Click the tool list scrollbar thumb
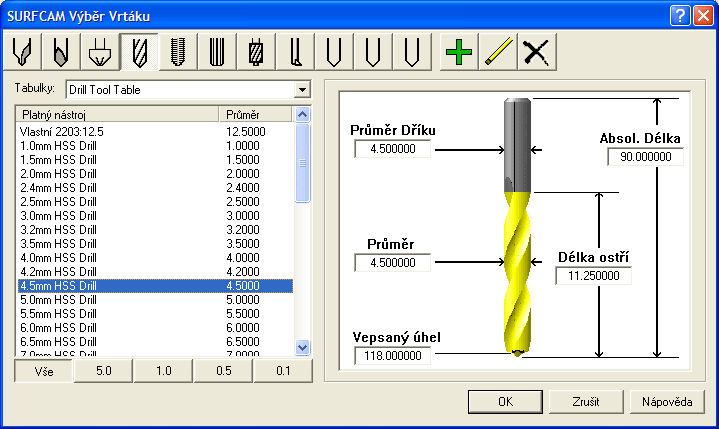The width and height of the screenshot is (719, 429). [x=302, y=163]
